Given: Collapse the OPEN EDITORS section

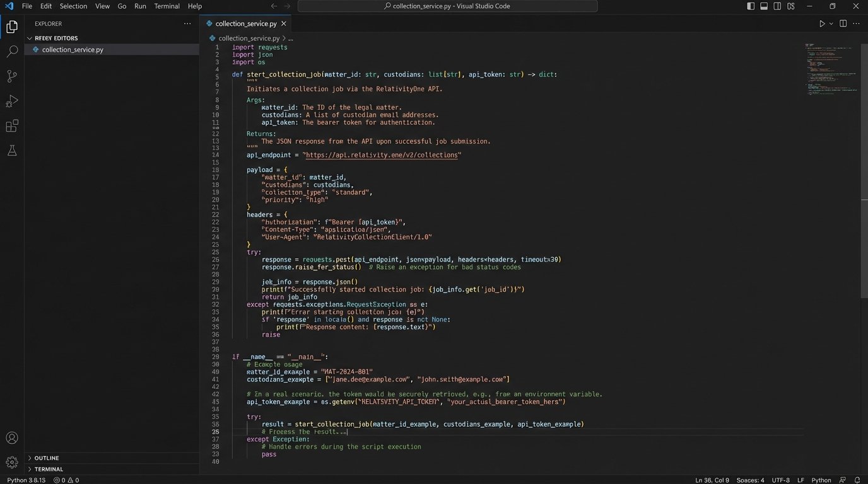Looking at the screenshot, I should click(x=30, y=38).
